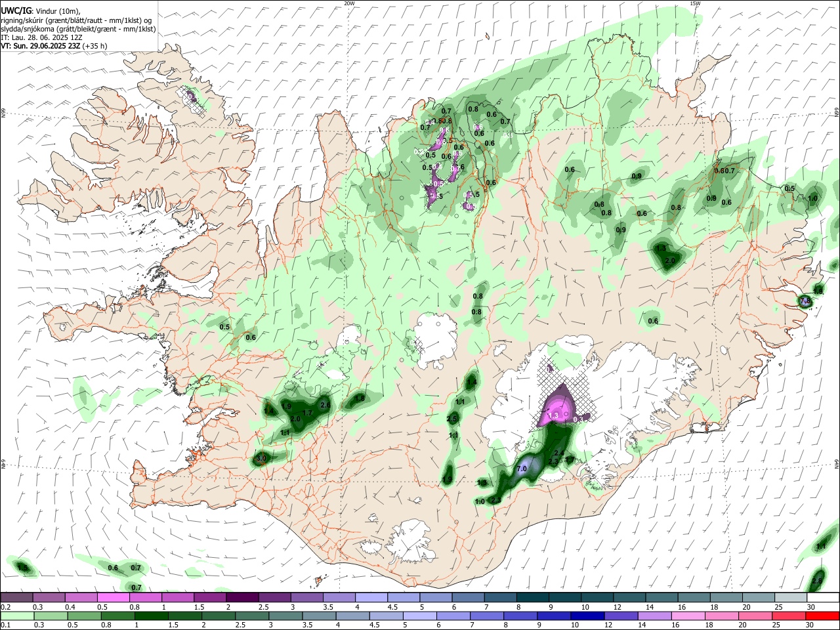Pick the dark teal 8–9 snow swatch
This screenshot has width=840, height=630.
533,598
